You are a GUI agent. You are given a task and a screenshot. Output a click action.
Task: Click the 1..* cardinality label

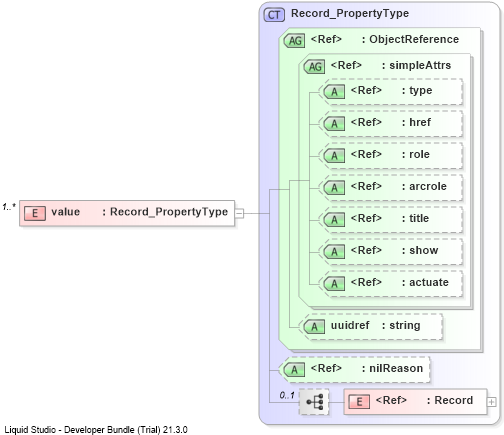pyautogui.click(x=9, y=207)
